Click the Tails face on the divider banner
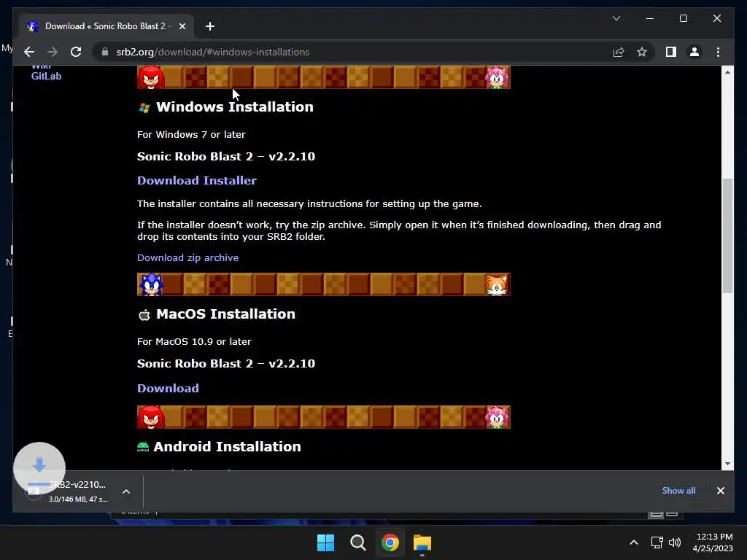Image resolution: width=747 pixels, height=560 pixels. (497, 284)
